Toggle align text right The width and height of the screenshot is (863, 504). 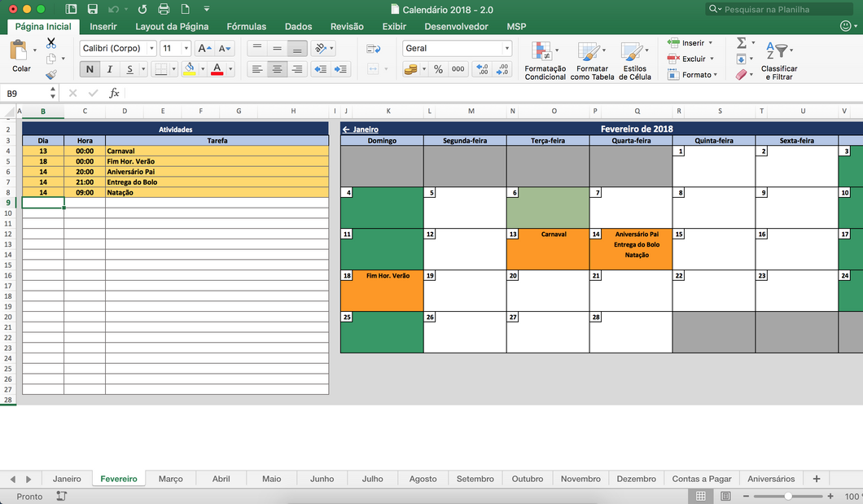tap(297, 69)
